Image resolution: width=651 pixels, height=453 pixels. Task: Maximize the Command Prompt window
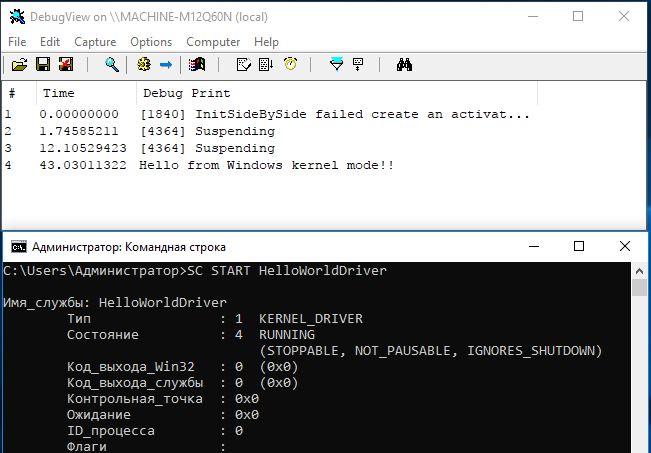579,247
